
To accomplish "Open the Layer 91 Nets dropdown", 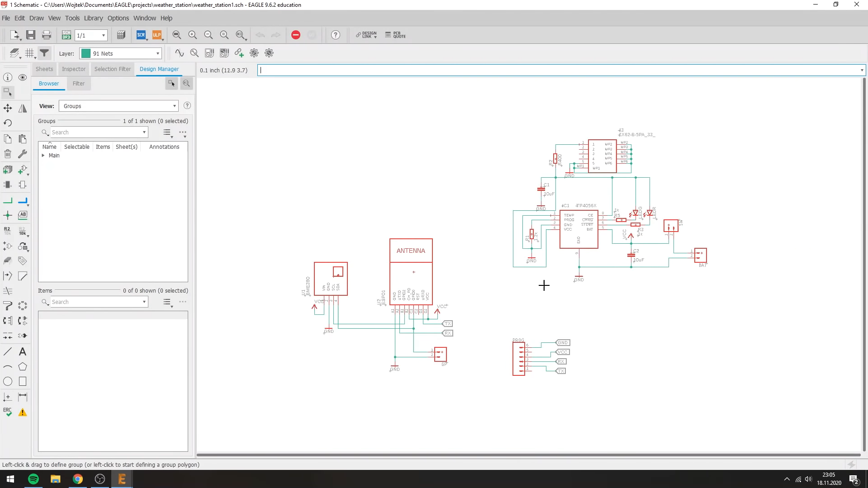I will (121, 53).
